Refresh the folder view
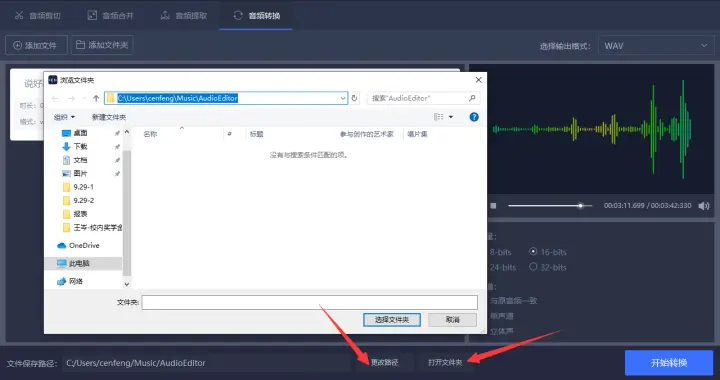720x380 pixels. [354, 98]
